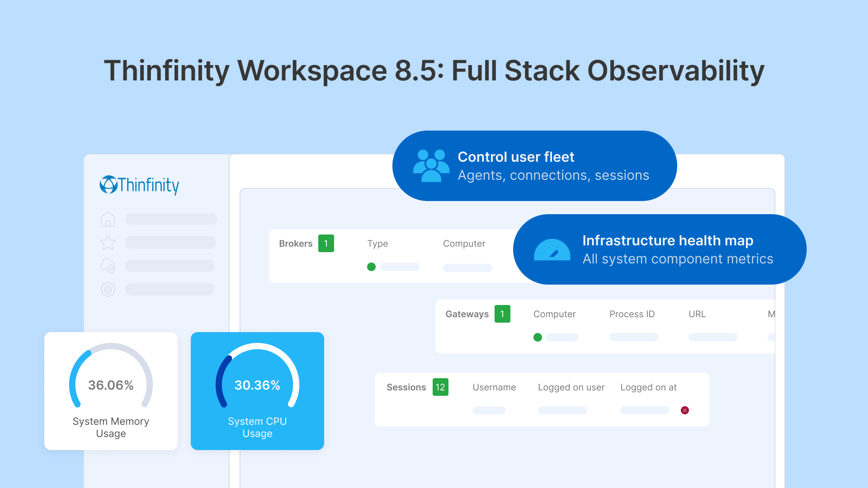Screen dimensions: 868x488
Task: Toggle the green status indicator in Gateways row
Action: click(538, 337)
